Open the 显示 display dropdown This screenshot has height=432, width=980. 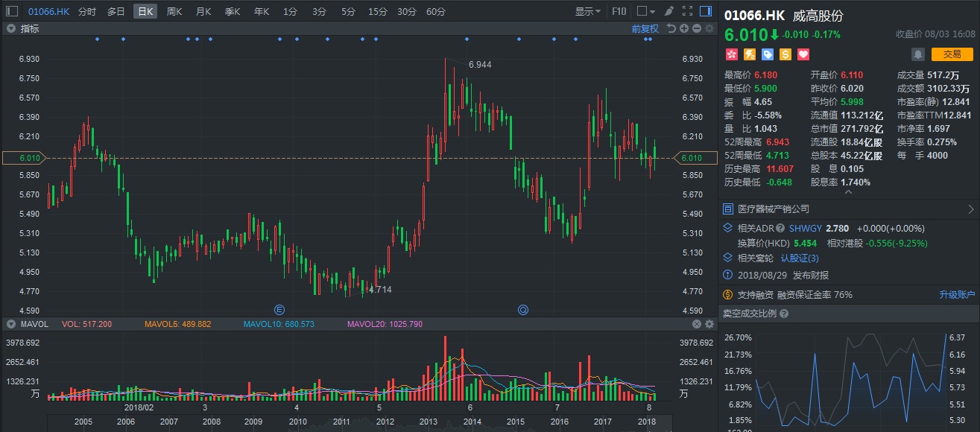click(x=588, y=11)
